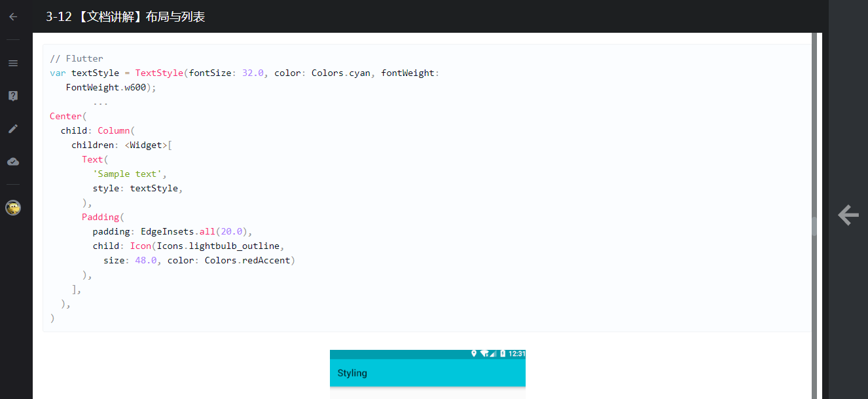Click the battery icon in phone status bar
Image resolution: width=868 pixels, height=399 pixels.
[x=502, y=354]
